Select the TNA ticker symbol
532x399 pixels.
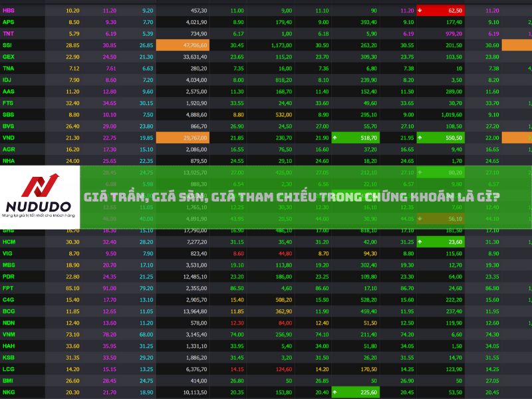(9, 68)
